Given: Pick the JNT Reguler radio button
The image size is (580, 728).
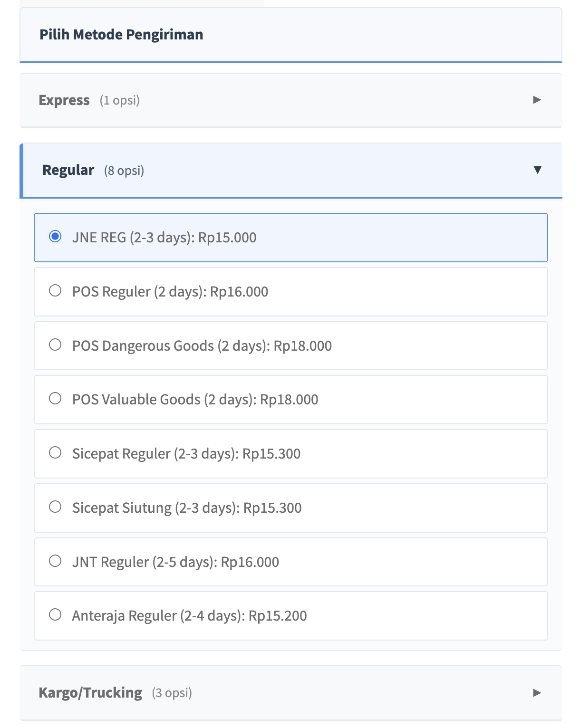Looking at the screenshot, I should [x=55, y=561].
